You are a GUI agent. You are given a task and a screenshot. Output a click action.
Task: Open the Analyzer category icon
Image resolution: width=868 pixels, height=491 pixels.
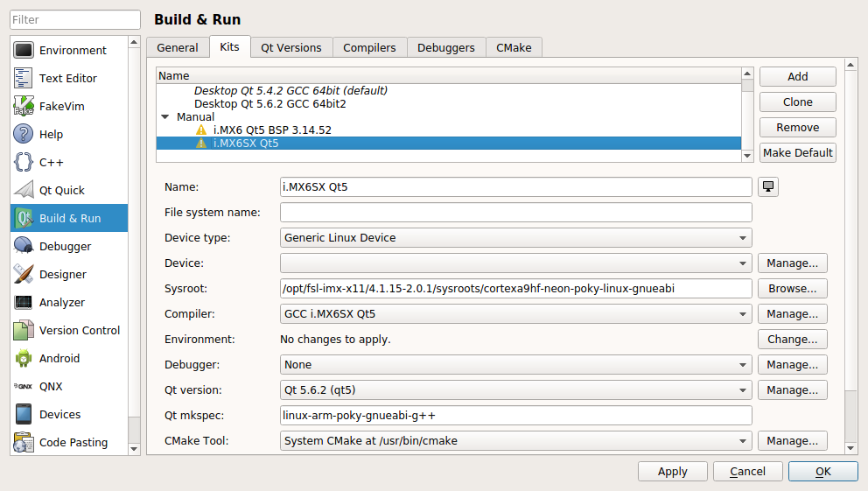coord(24,302)
